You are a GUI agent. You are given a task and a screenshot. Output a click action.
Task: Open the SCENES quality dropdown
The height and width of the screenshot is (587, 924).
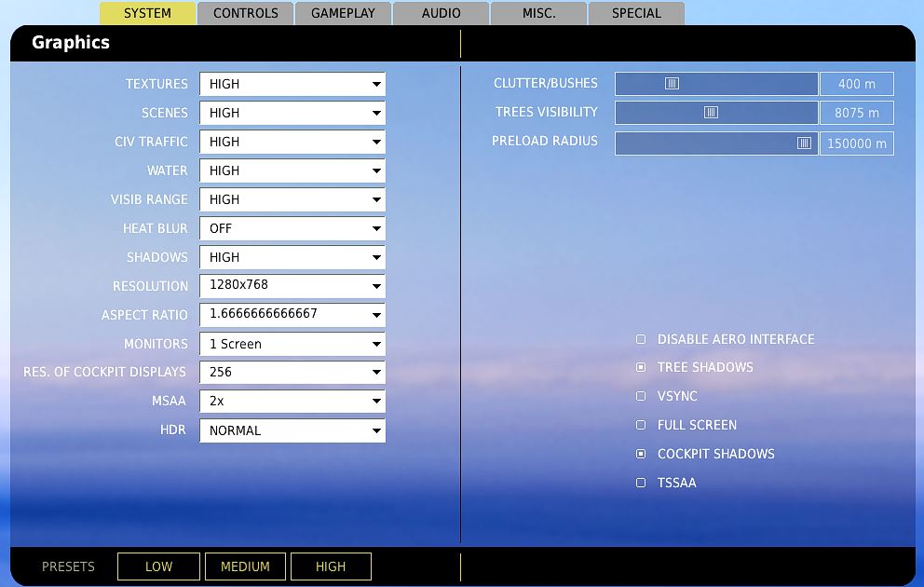pos(292,113)
